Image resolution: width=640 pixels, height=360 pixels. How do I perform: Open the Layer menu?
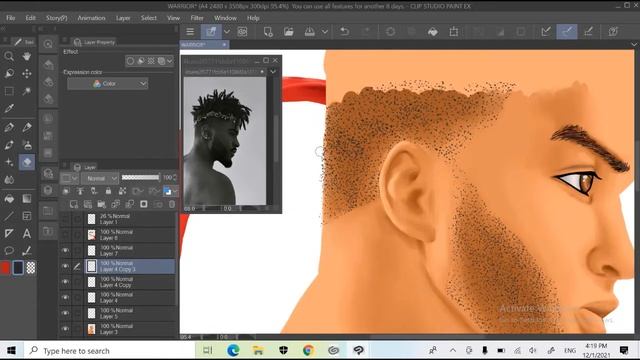click(x=123, y=18)
